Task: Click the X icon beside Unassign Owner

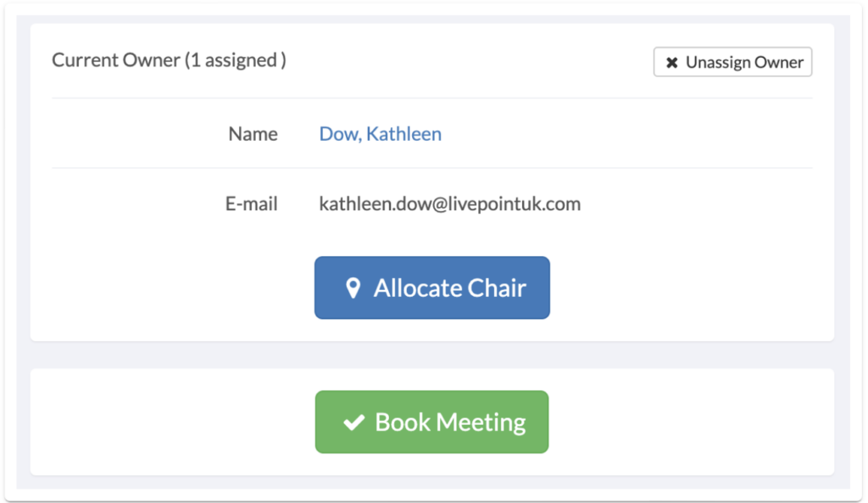Action: click(671, 63)
